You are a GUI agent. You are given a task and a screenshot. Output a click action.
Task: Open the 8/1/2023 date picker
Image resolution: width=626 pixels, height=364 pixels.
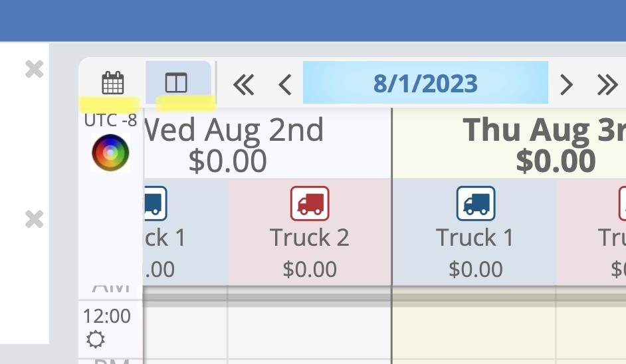pos(425,83)
